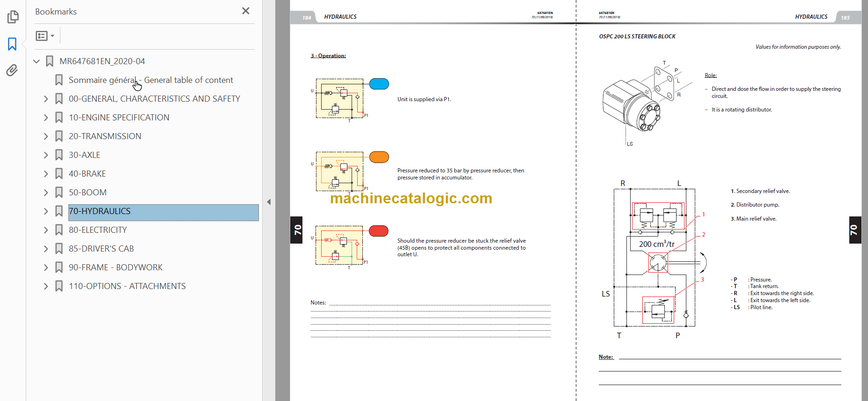Screen dimensions: 868x401
Task: Expand the 50-BOOM bookmark chevron
Action: pyautogui.click(x=46, y=193)
